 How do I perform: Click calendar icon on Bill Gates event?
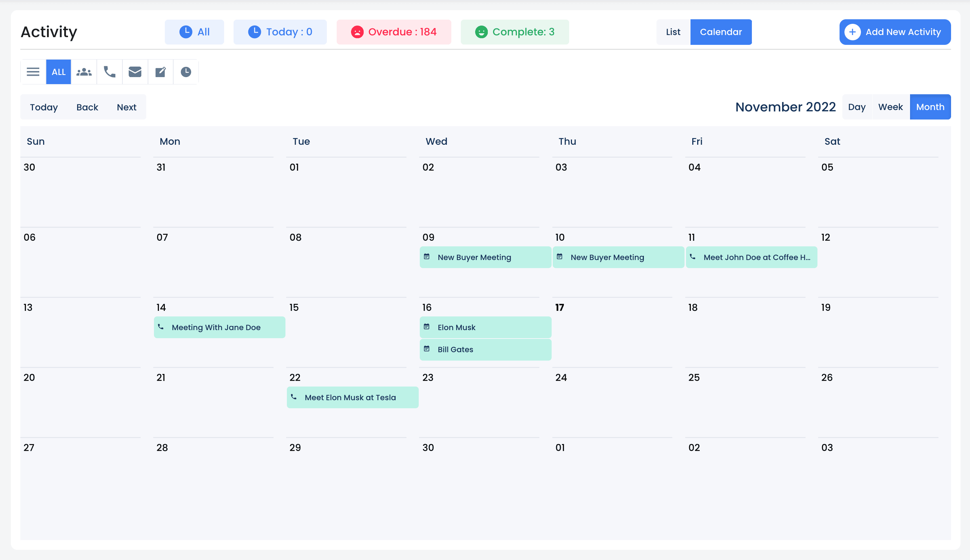(427, 349)
